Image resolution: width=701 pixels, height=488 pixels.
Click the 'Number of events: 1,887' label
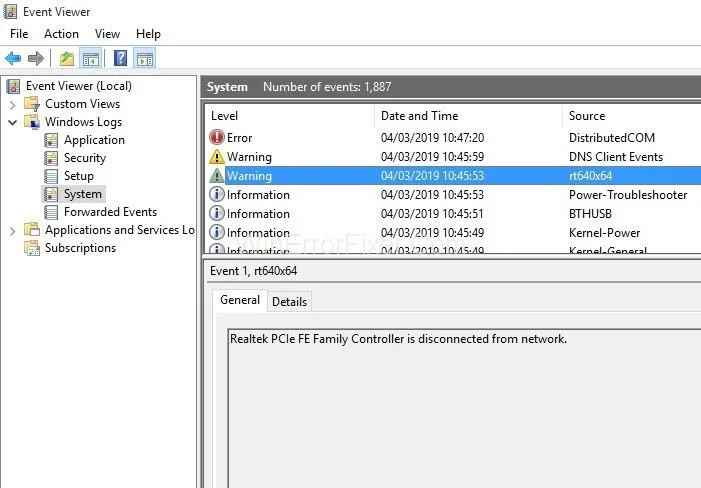[x=327, y=87]
